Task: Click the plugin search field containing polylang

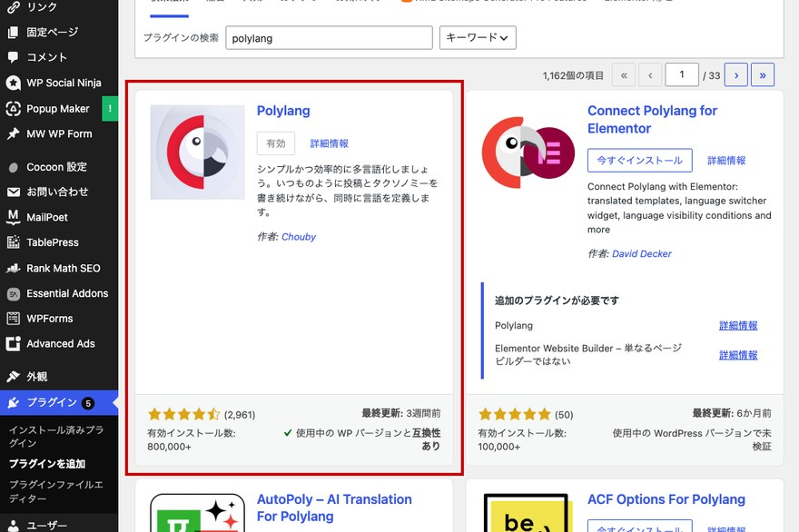Action: (x=329, y=38)
